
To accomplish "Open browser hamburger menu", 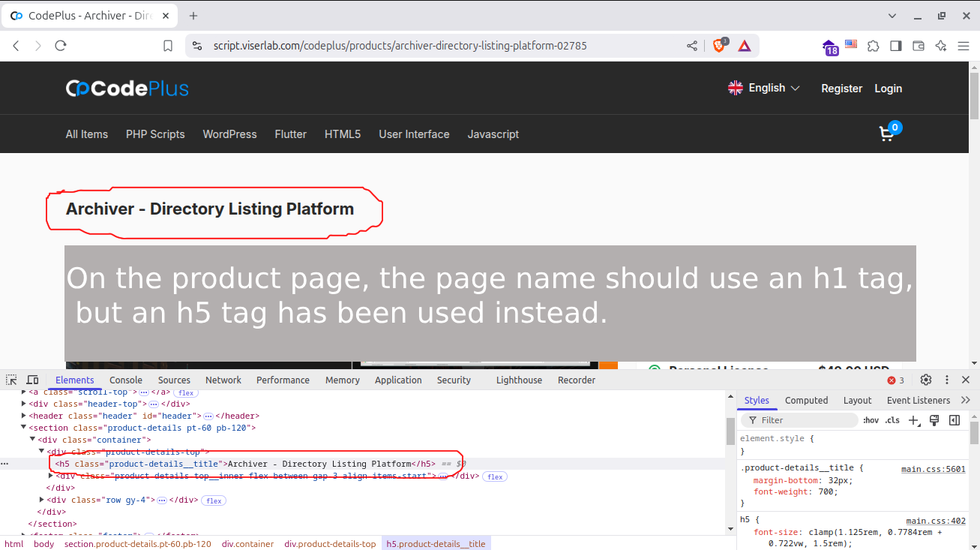I will 964,46.
